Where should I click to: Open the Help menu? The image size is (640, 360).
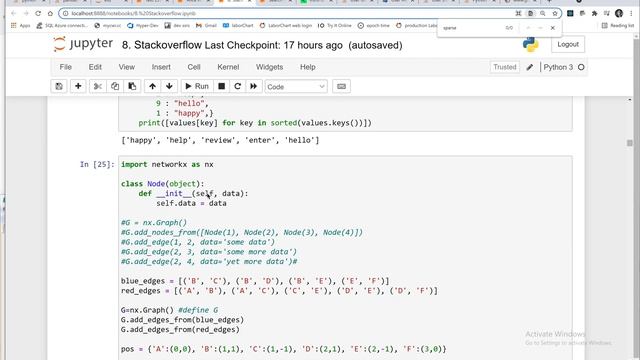[308, 67]
